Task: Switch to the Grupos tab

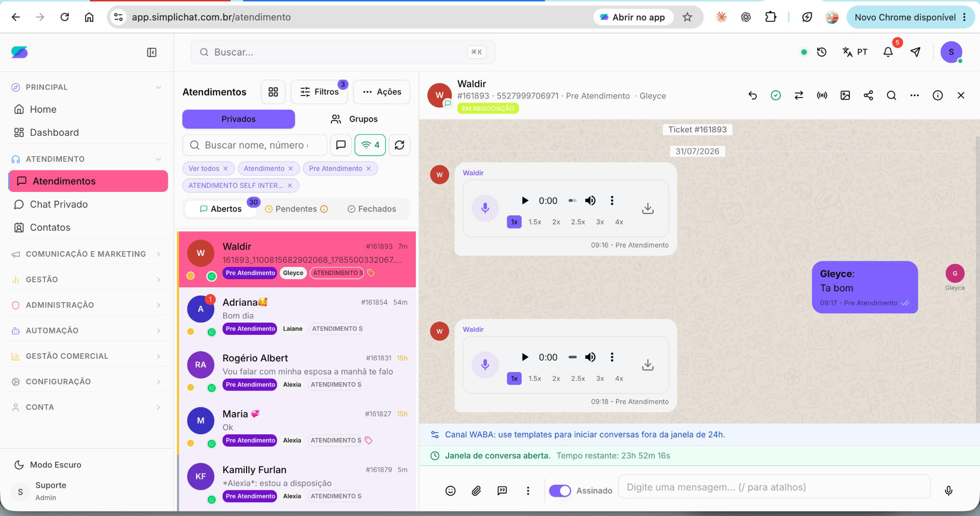Action: coord(354,119)
